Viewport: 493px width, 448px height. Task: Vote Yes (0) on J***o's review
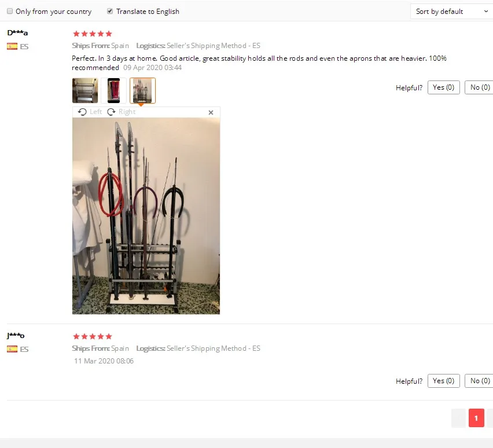443,381
